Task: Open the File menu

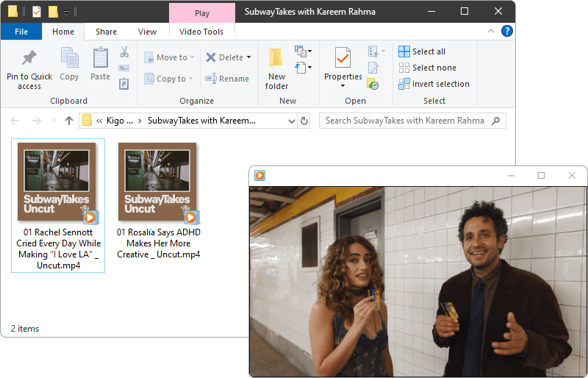Action: 21,32
